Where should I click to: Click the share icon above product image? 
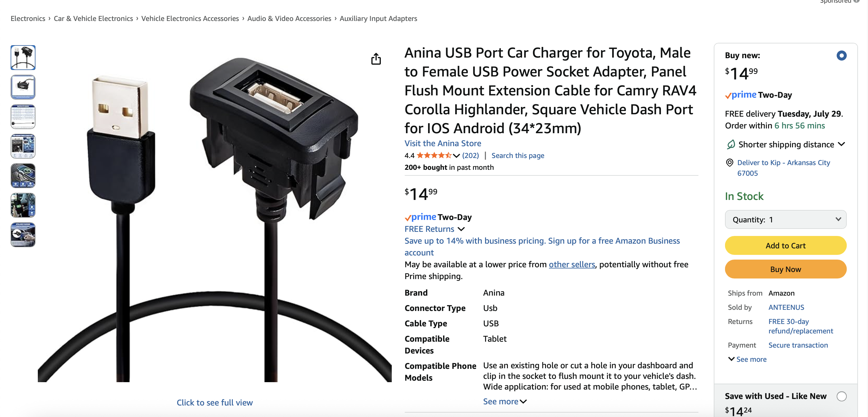[x=376, y=59]
